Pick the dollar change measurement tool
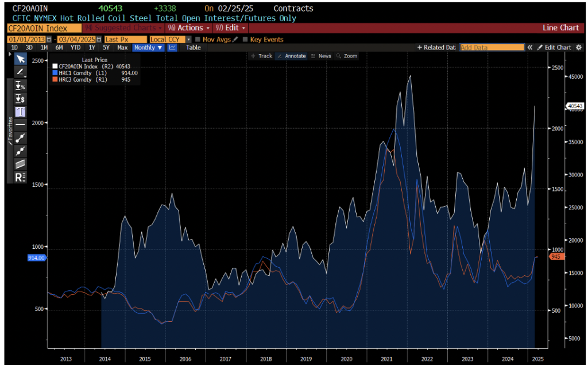This screenshot has height=365, width=588. pyautogui.click(x=20, y=98)
